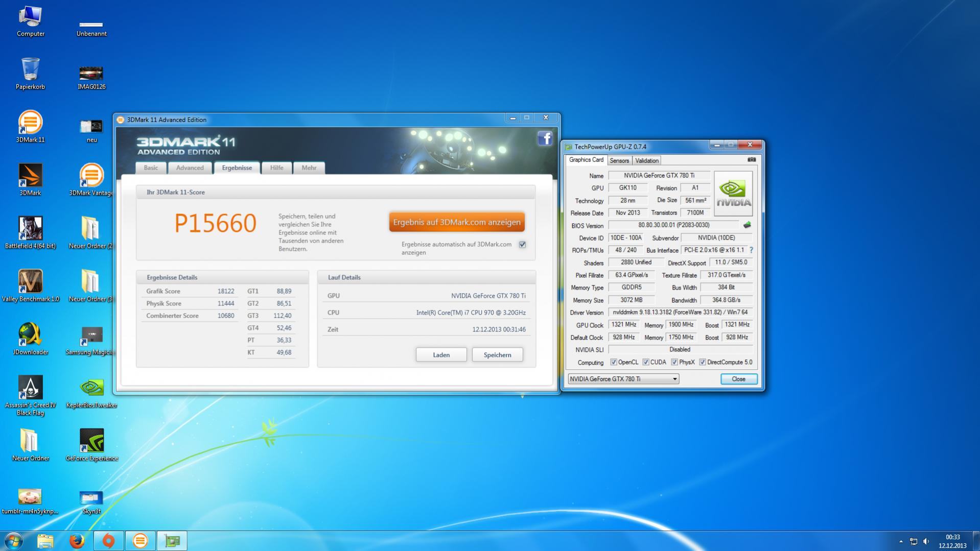Select the 'neu' desktop file
980x551 pixels.
point(91,131)
